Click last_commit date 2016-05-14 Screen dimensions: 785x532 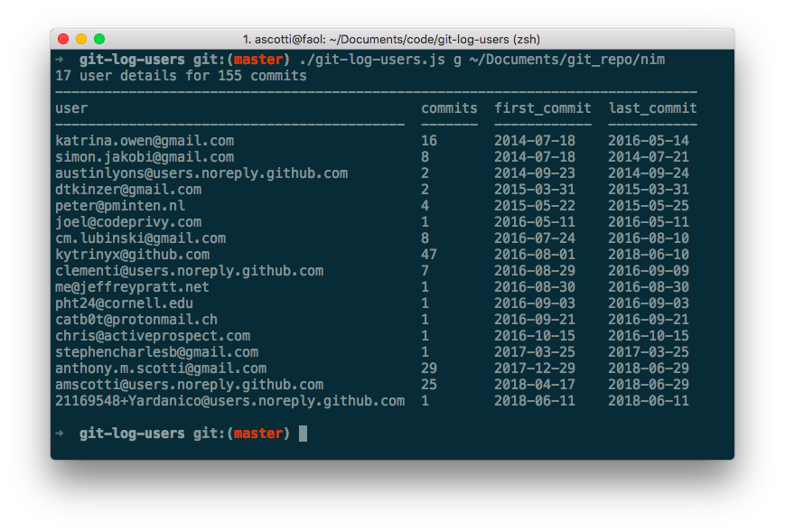pyautogui.click(x=649, y=141)
